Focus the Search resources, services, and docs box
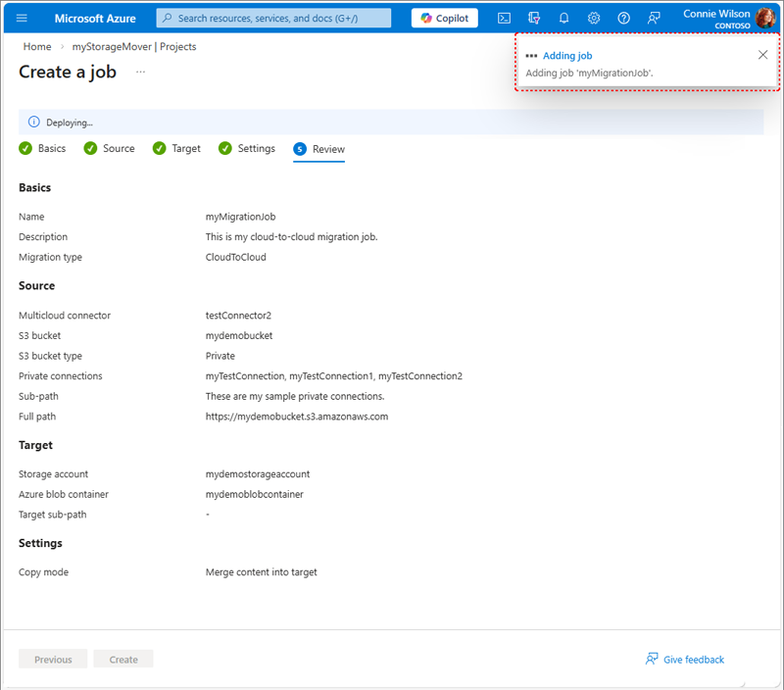The height and width of the screenshot is (690, 784). click(x=273, y=18)
